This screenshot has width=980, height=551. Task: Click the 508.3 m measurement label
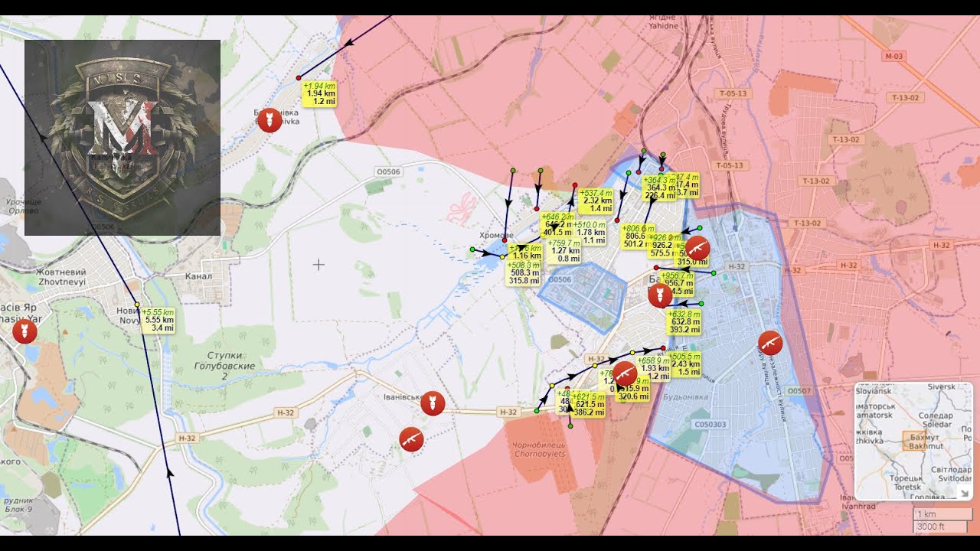point(524,272)
